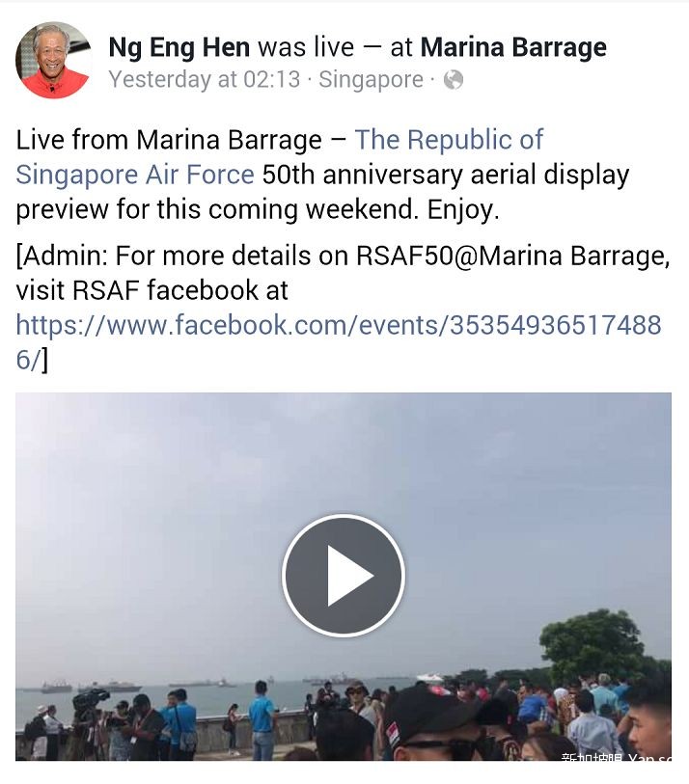
Task: Click the 'Yesterday at 02:13' timestamp
Action: pyautogui.click(x=205, y=79)
